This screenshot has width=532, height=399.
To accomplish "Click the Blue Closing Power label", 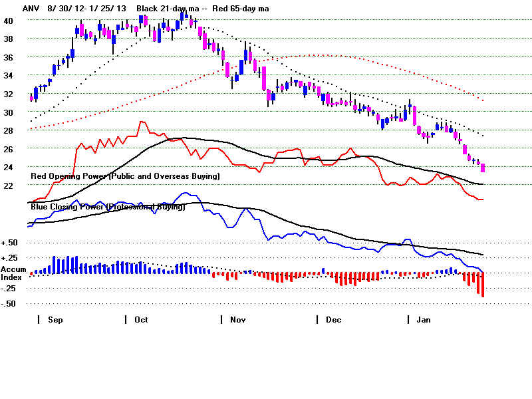I will 108,207.
